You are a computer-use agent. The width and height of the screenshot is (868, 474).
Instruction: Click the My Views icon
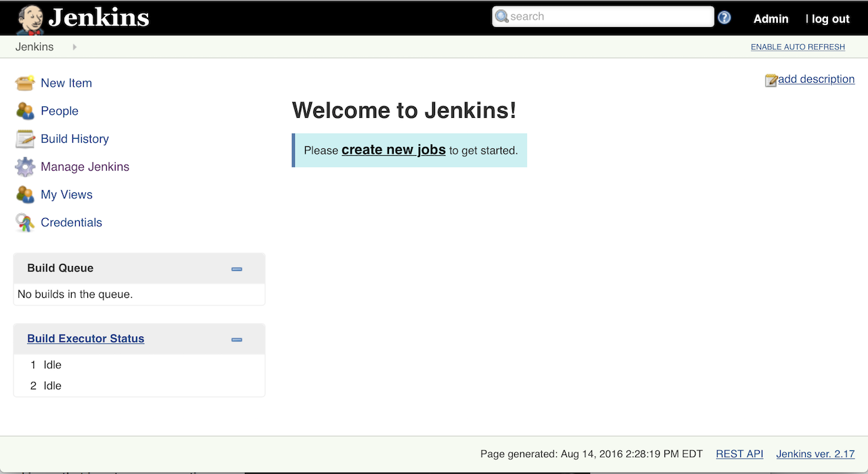tap(25, 194)
